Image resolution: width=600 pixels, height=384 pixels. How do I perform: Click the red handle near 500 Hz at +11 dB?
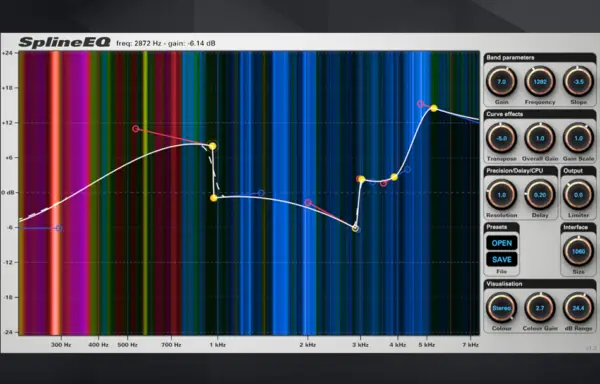tap(135, 129)
